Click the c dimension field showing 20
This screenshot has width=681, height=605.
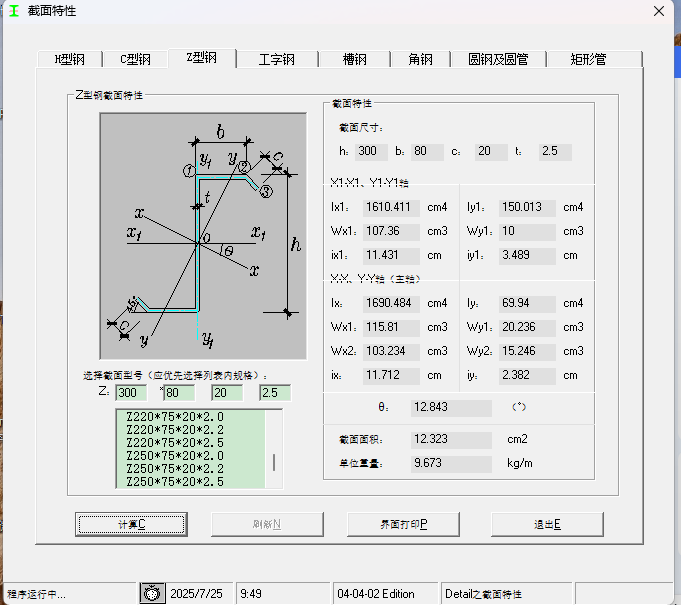(x=491, y=151)
